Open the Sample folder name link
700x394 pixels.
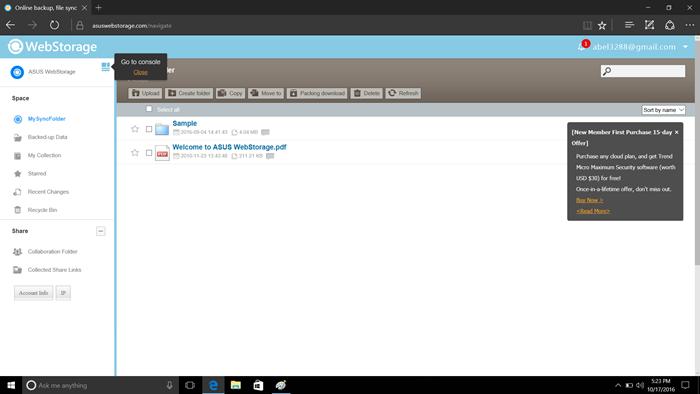click(184, 124)
